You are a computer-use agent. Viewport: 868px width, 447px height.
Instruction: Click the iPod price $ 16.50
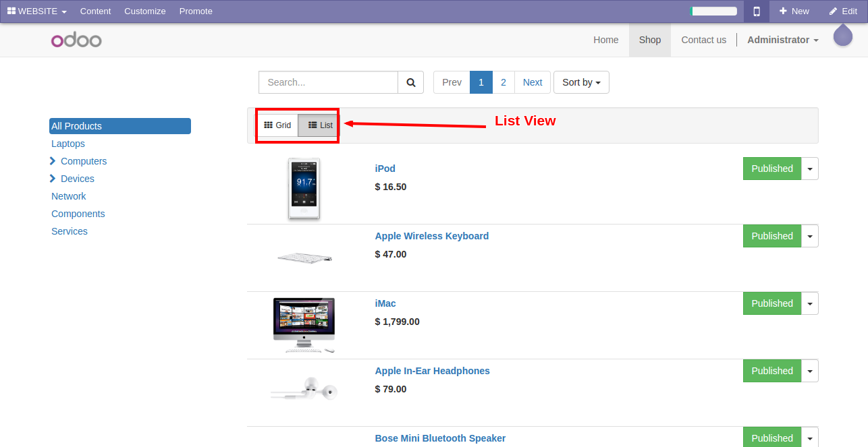(x=391, y=187)
